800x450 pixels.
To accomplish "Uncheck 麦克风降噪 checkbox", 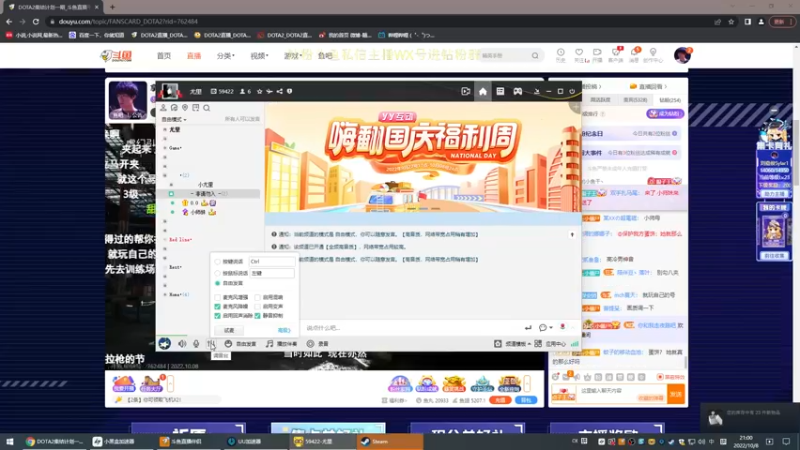I will click(217, 307).
